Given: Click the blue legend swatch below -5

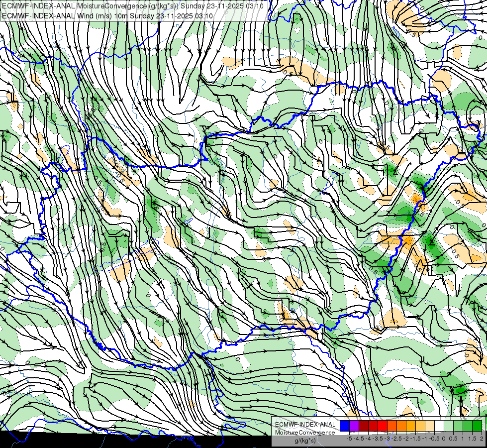Looking at the screenshot, I should [345, 426].
